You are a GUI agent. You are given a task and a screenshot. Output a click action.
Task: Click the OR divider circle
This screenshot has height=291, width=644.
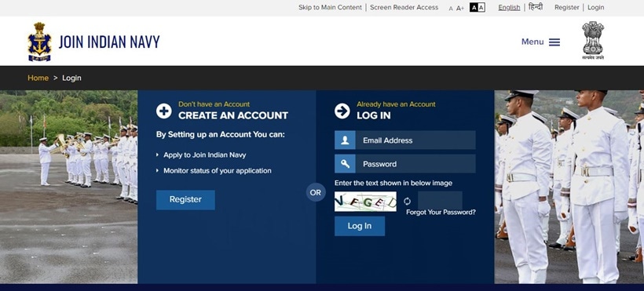(316, 192)
